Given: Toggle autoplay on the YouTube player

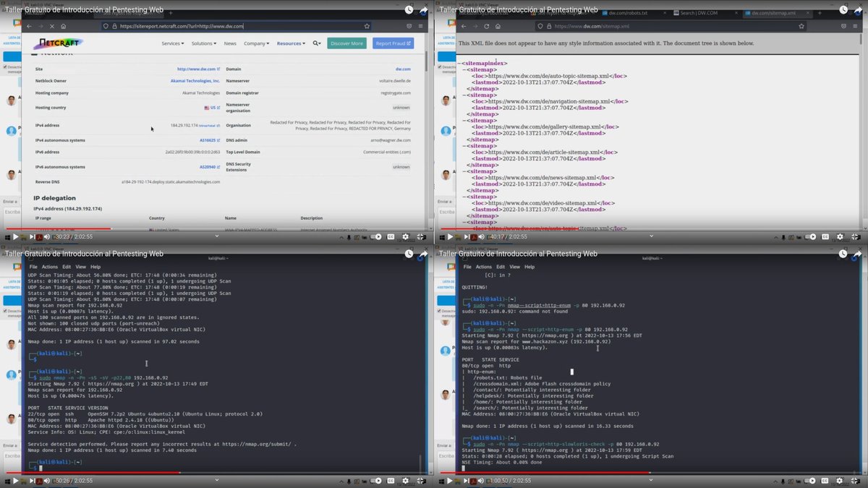Looking at the screenshot, I should coord(810,481).
